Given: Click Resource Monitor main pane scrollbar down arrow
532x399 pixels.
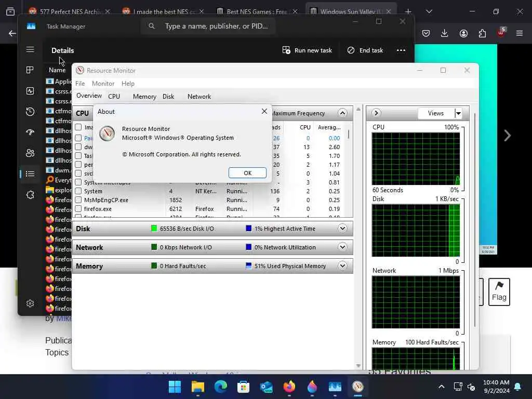Looking at the screenshot, I should 358,366.
